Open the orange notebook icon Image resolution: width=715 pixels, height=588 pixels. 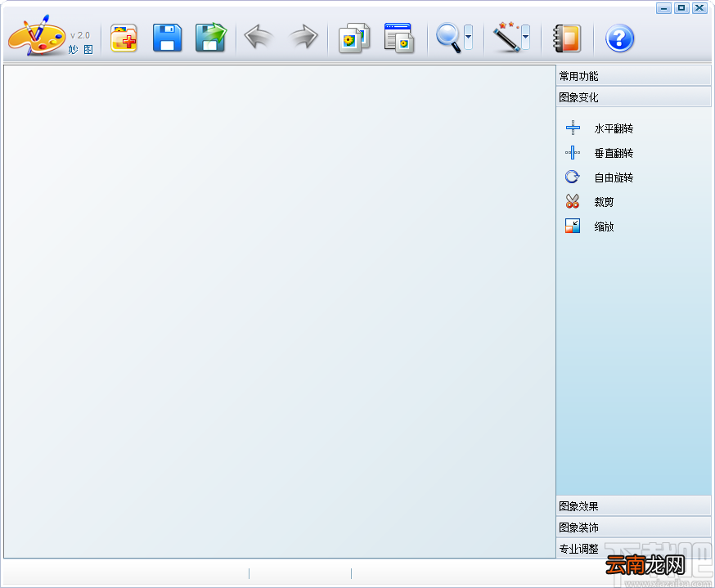tap(567, 38)
